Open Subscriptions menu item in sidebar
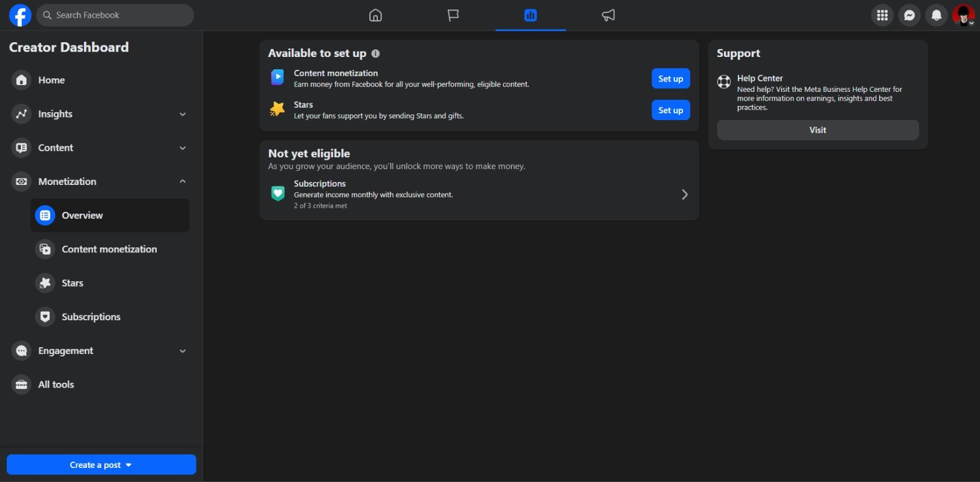The width and height of the screenshot is (980, 482). pos(110,317)
